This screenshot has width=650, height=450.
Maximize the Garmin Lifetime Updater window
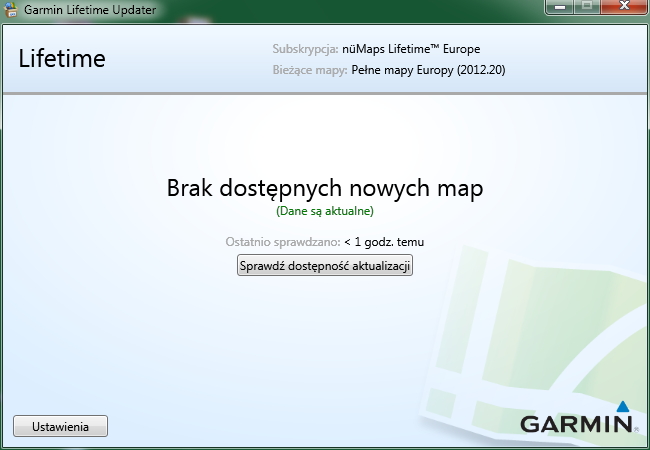587,7
